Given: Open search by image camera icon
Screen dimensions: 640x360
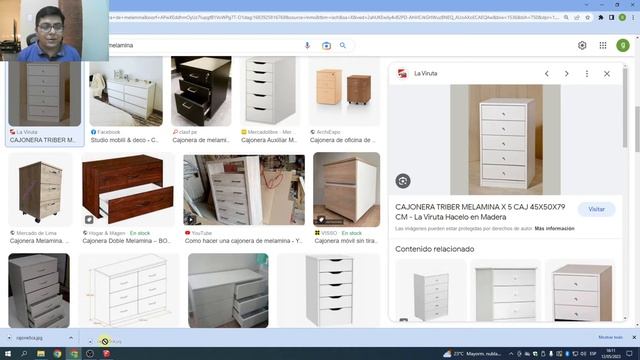Looking at the screenshot, I should tap(326, 46).
